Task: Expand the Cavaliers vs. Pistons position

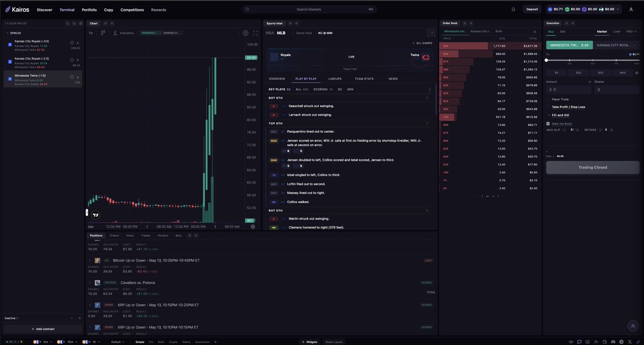Action: pos(90,283)
